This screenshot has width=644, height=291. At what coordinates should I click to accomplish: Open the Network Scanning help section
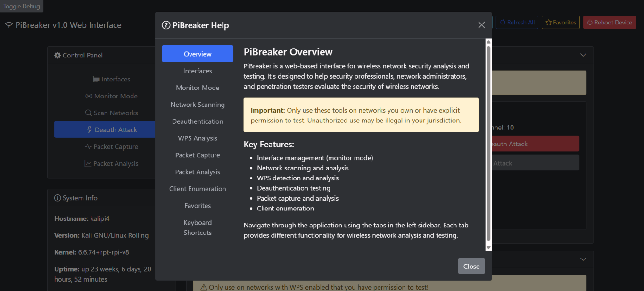(x=198, y=105)
